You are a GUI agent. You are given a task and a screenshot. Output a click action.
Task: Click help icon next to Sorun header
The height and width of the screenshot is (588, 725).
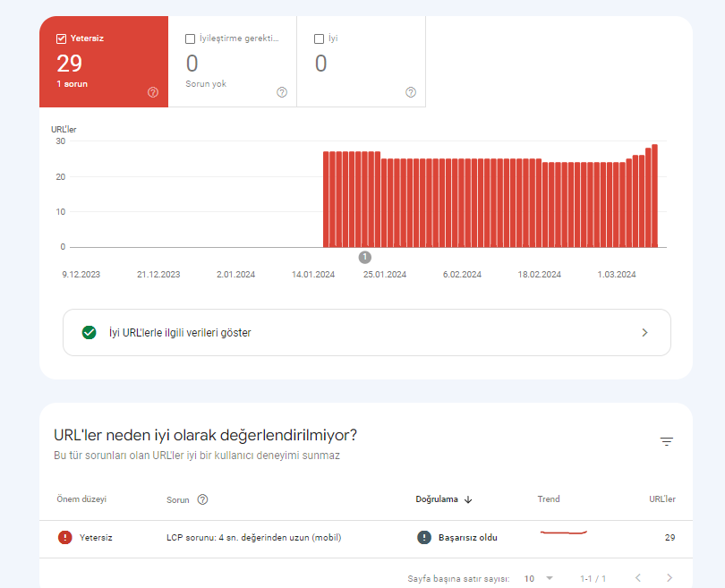tap(202, 499)
